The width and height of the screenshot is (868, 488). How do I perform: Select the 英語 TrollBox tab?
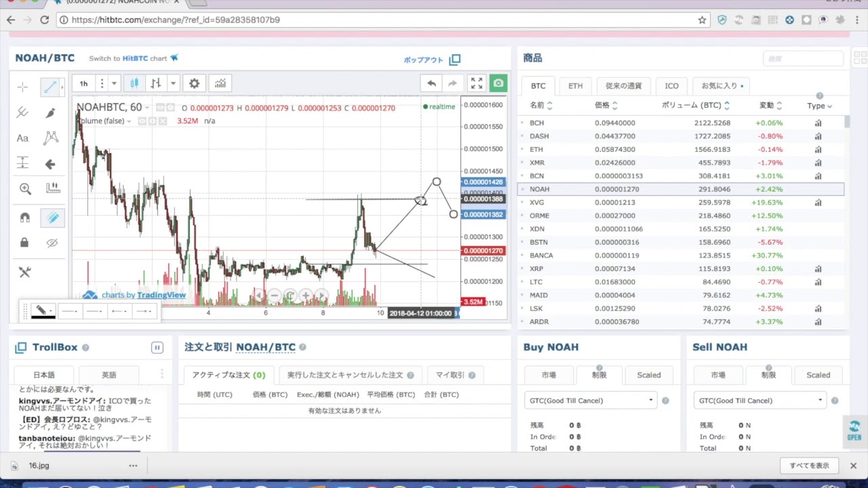(108, 375)
